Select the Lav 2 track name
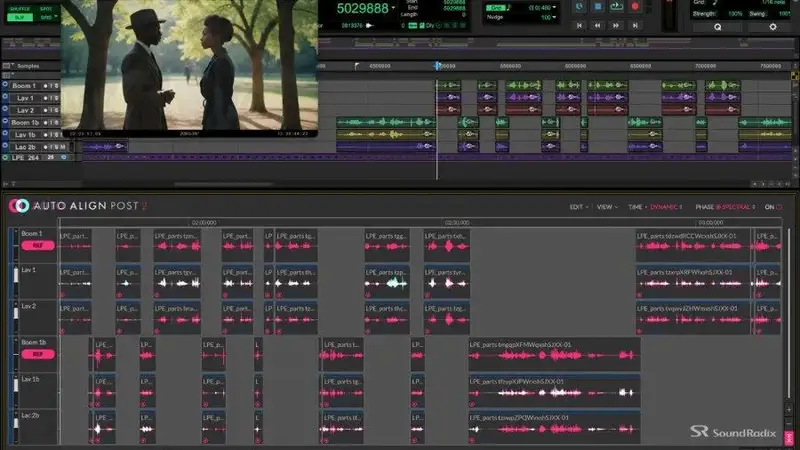Screen dimensions: 800x450 (x=25, y=110)
